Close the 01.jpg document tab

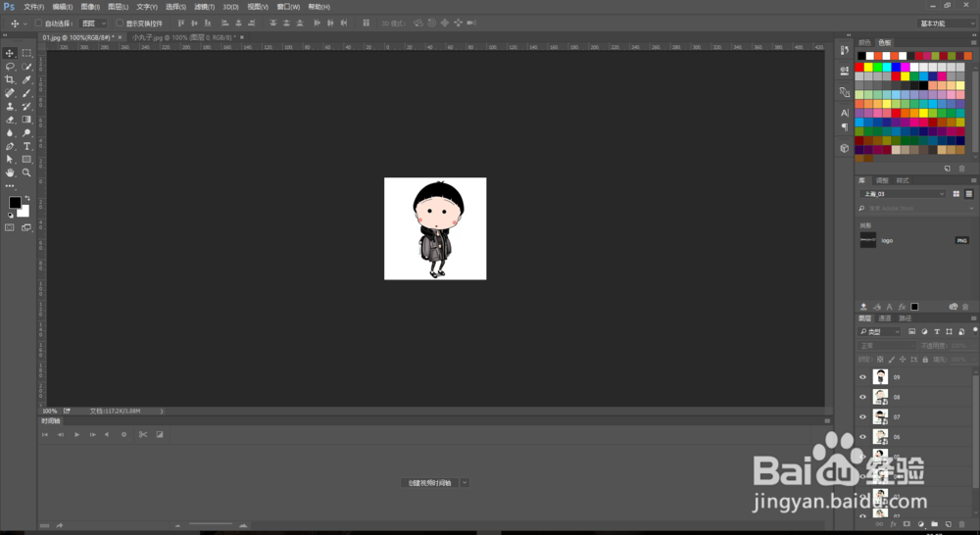coord(120,37)
